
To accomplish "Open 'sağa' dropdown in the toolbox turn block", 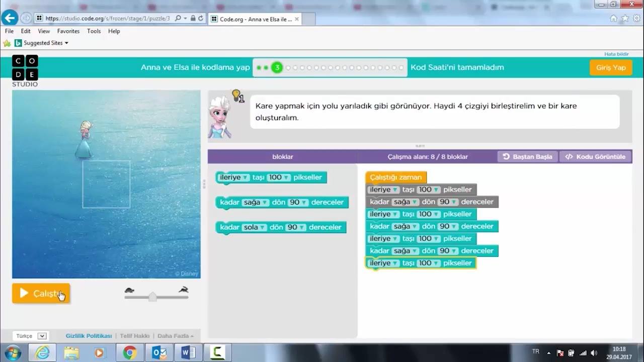I will pos(255,202).
